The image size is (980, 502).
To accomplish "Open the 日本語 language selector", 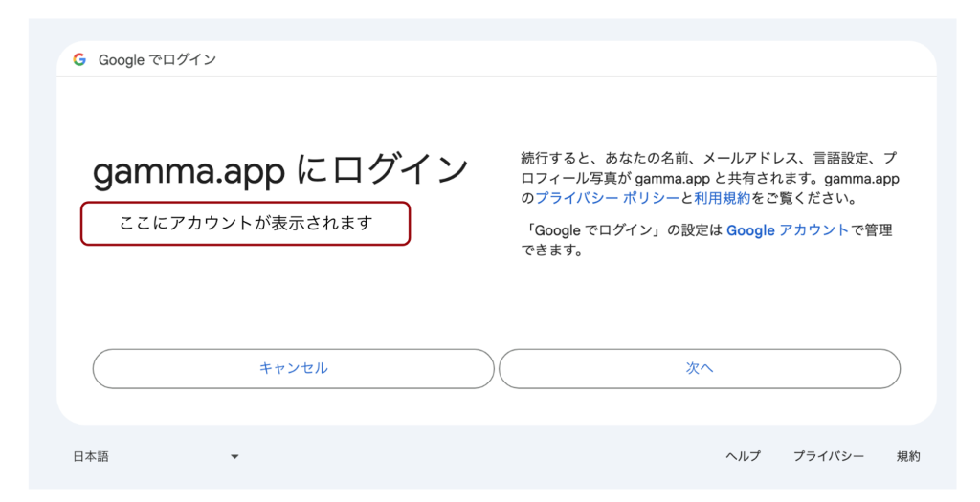I will 92,457.
